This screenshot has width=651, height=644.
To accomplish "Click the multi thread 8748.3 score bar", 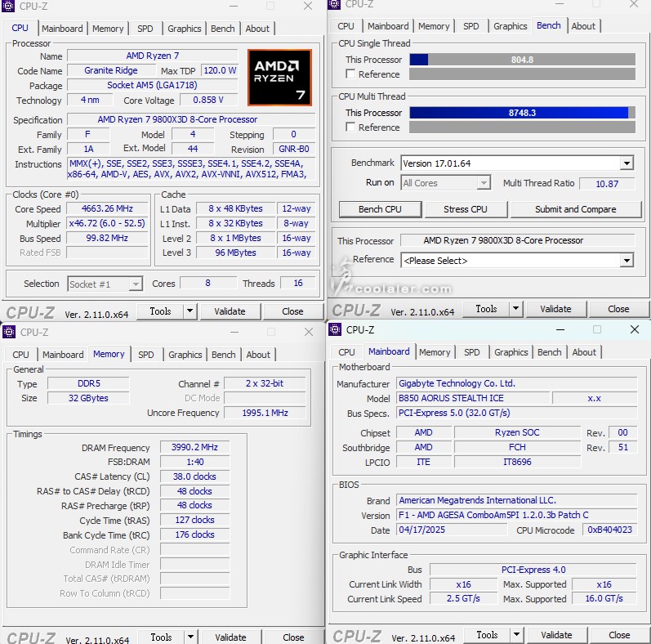I will [522, 113].
